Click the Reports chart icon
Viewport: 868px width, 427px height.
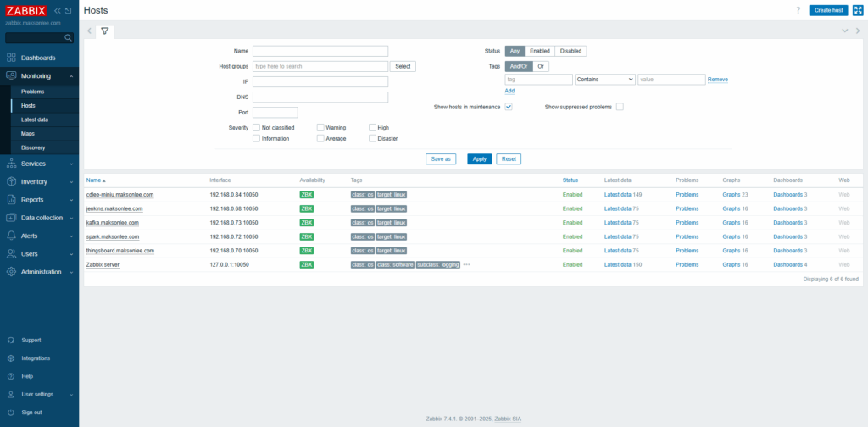(11, 200)
